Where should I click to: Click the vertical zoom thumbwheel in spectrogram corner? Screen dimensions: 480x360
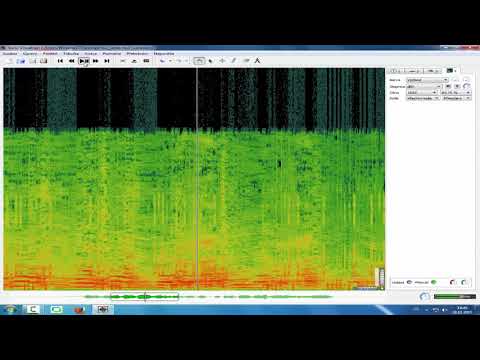(x=382, y=276)
